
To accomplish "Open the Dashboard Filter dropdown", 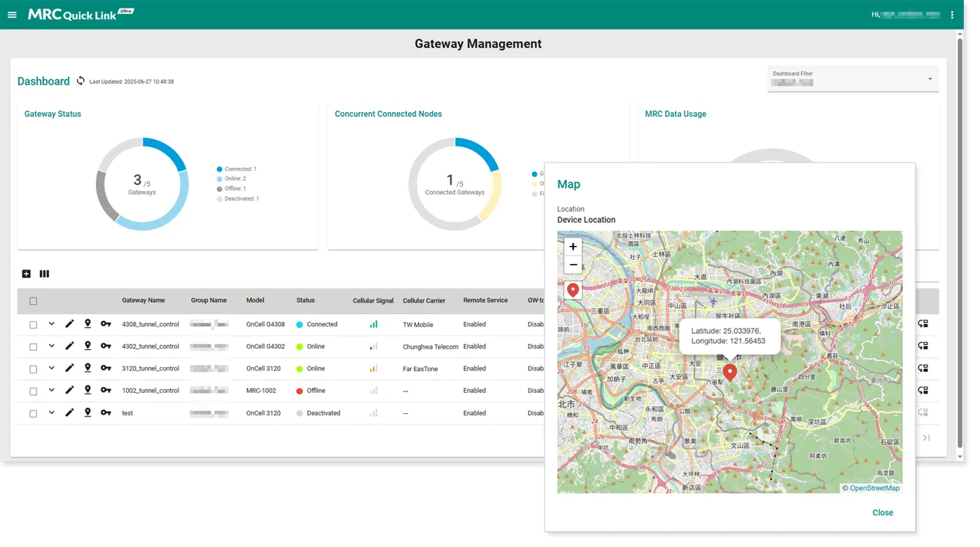I will (x=853, y=78).
